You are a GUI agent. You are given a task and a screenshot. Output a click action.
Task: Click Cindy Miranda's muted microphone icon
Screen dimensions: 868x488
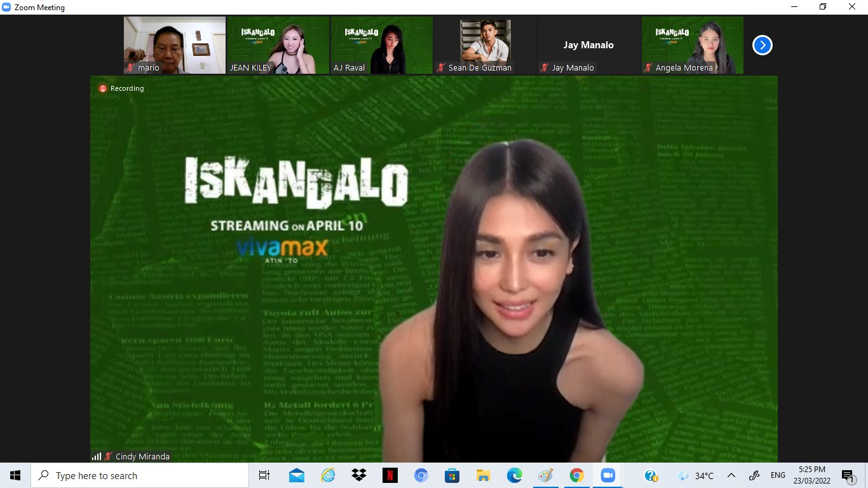coord(109,456)
